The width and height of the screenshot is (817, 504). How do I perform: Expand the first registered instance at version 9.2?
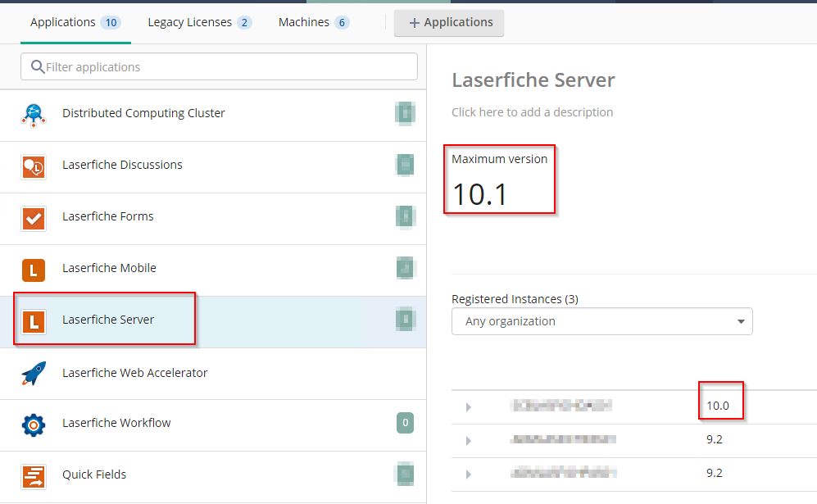469,440
